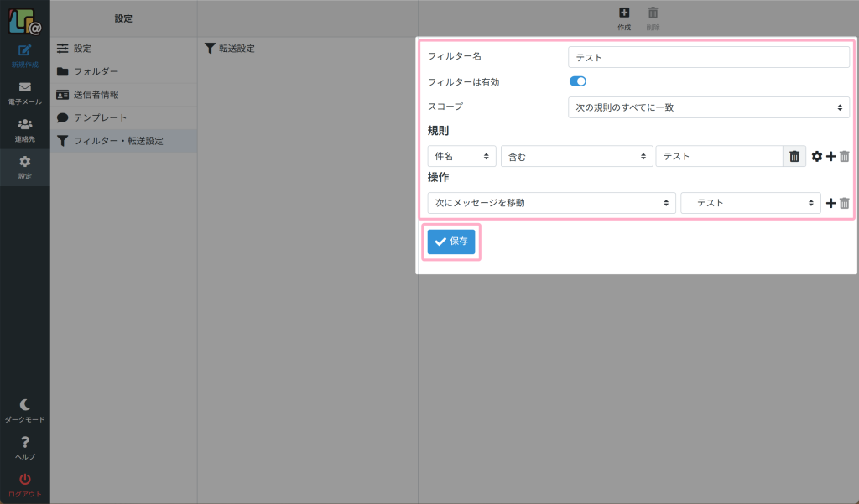Image resolution: width=859 pixels, height=504 pixels.
Task: Click the 設定 header title at the top
Action: pos(123,18)
